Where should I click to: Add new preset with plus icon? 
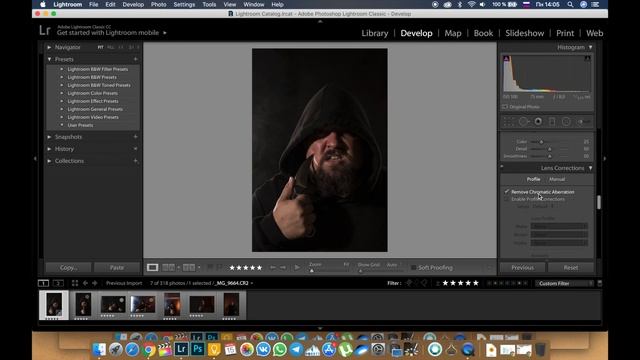coord(136,59)
